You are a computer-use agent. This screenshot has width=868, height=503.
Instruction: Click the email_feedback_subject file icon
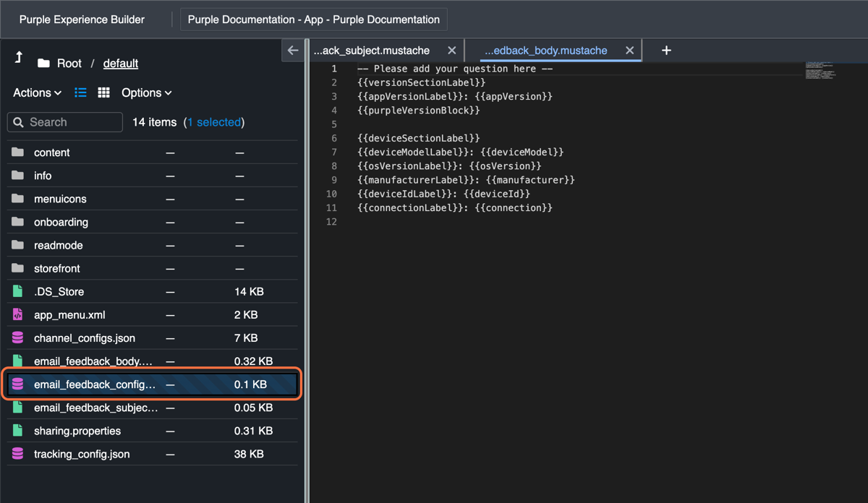pyautogui.click(x=18, y=408)
